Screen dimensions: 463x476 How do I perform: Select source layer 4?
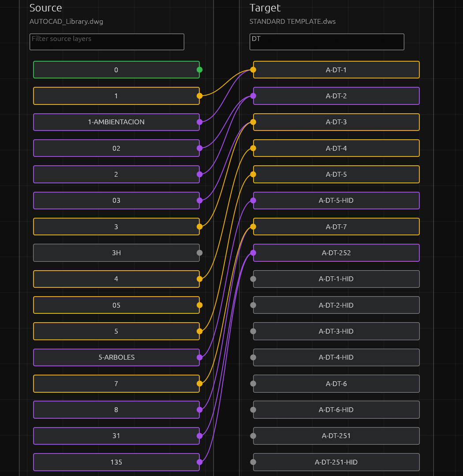tap(116, 279)
